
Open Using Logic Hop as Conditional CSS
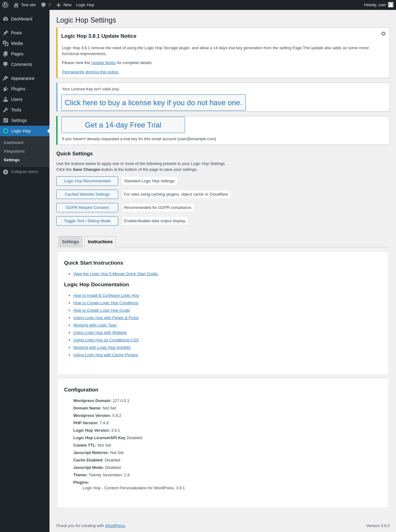[x=106, y=340]
